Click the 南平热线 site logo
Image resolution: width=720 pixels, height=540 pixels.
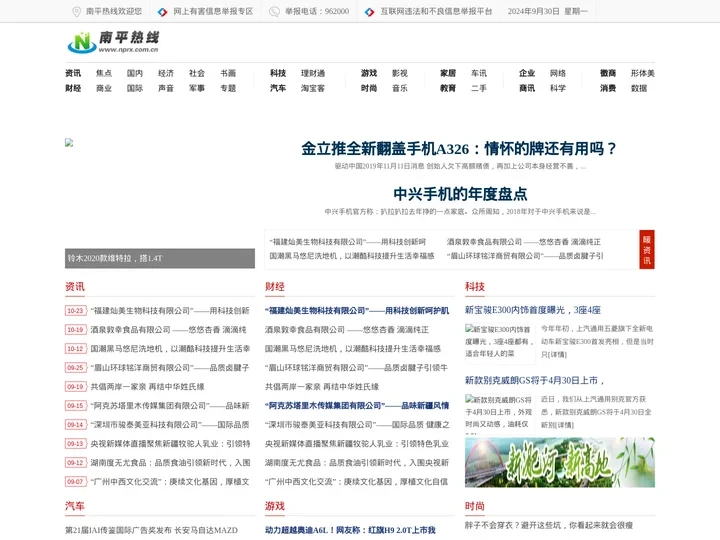coord(113,42)
